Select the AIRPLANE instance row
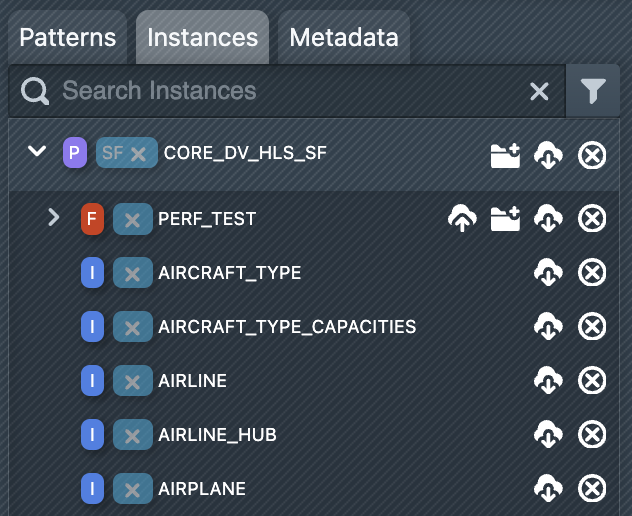The height and width of the screenshot is (516, 632). tap(202, 489)
